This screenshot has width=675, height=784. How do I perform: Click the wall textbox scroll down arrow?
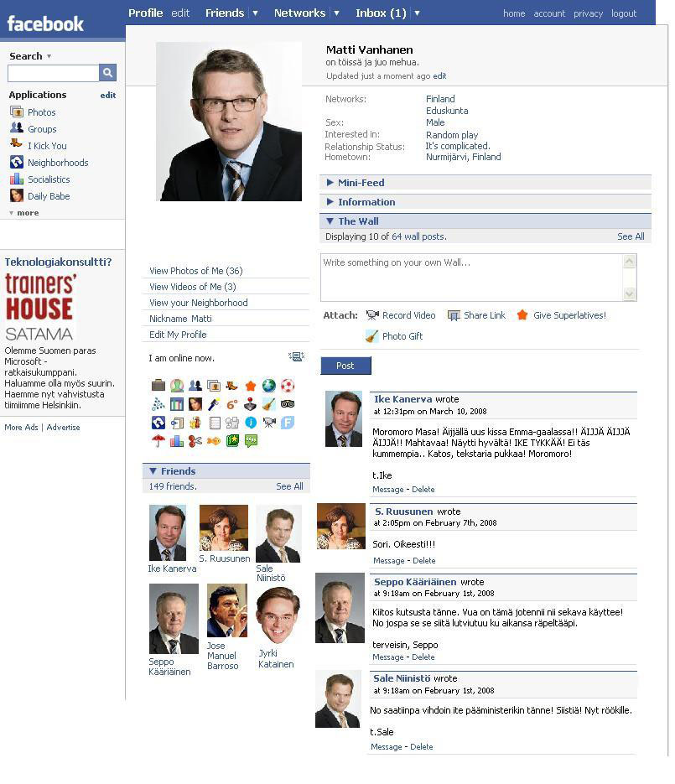(x=630, y=294)
